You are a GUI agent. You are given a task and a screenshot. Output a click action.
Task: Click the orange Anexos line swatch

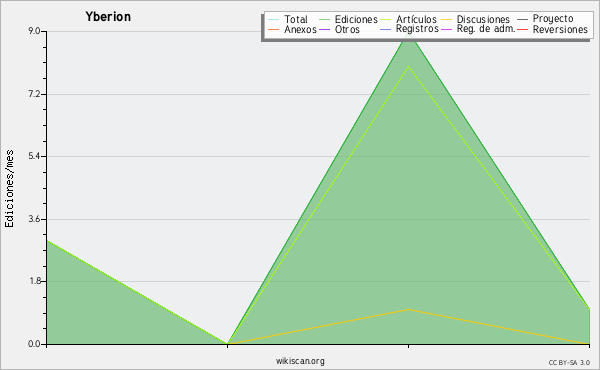coord(274,29)
